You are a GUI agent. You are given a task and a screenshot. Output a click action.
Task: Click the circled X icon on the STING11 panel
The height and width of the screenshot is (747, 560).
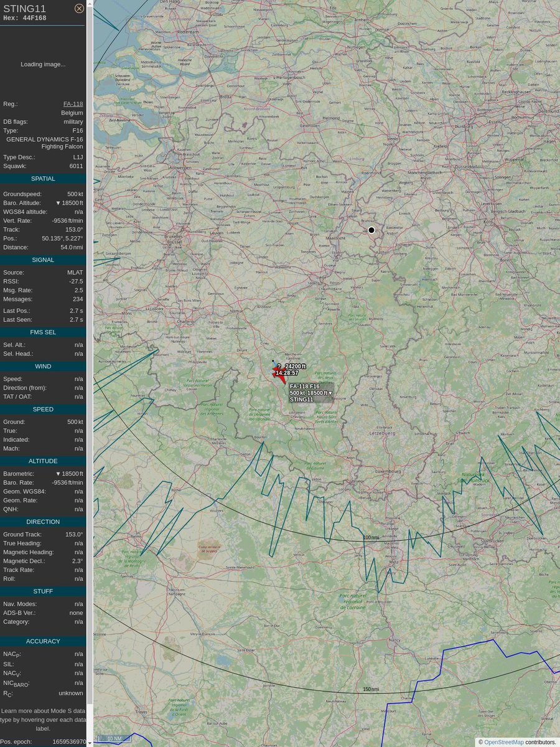79,8
